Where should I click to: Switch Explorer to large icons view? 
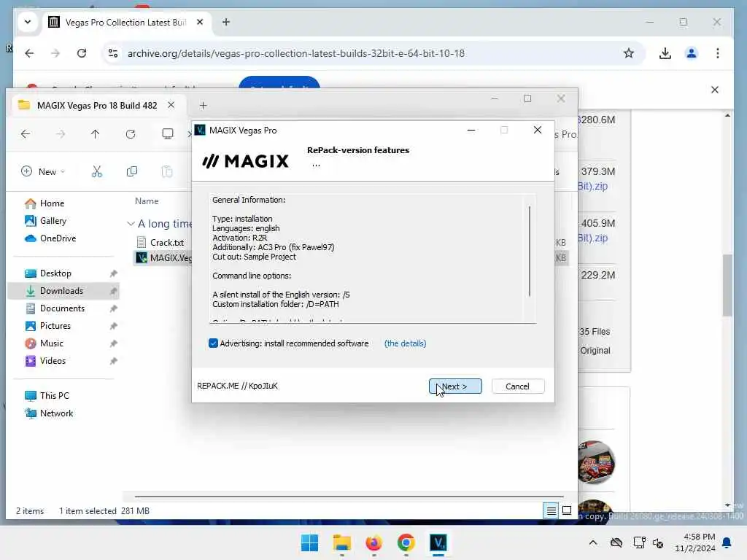coord(567,510)
